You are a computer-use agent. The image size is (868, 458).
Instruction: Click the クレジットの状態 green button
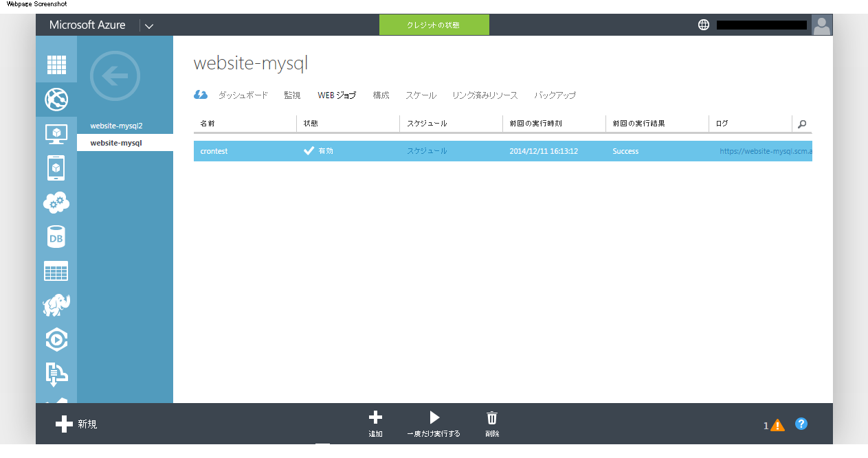tap(434, 25)
